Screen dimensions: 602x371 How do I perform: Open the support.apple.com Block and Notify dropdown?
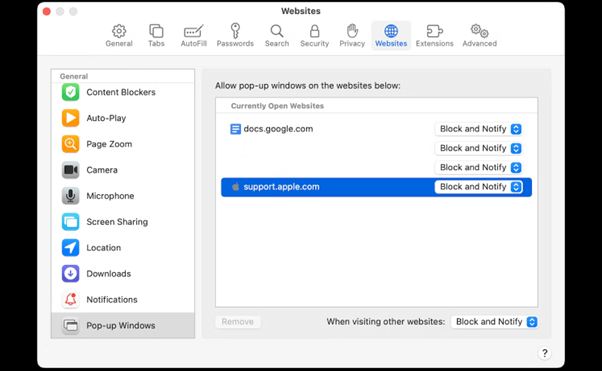[478, 187]
